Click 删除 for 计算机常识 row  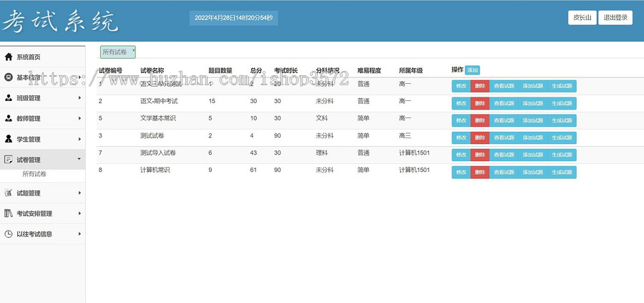(x=479, y=172)
